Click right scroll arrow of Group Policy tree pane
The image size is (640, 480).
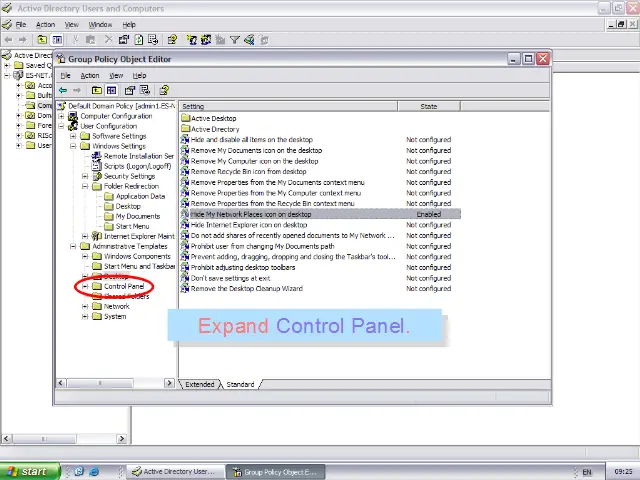[x=169, y=383]
